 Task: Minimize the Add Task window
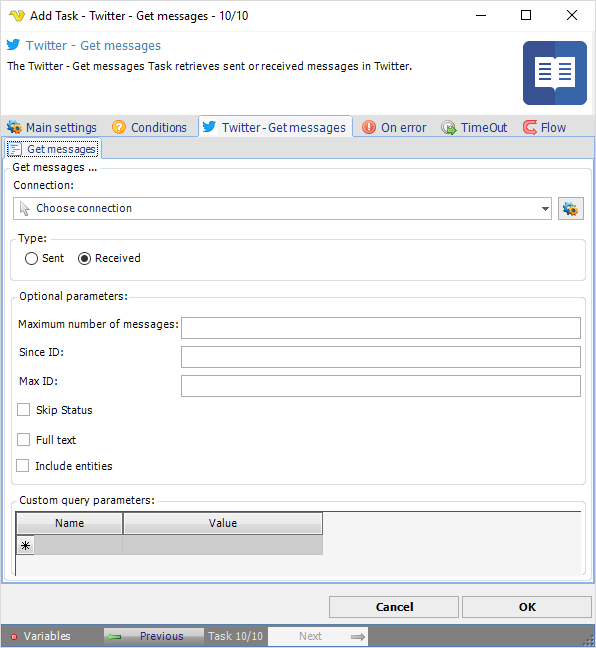click(481, 16)
